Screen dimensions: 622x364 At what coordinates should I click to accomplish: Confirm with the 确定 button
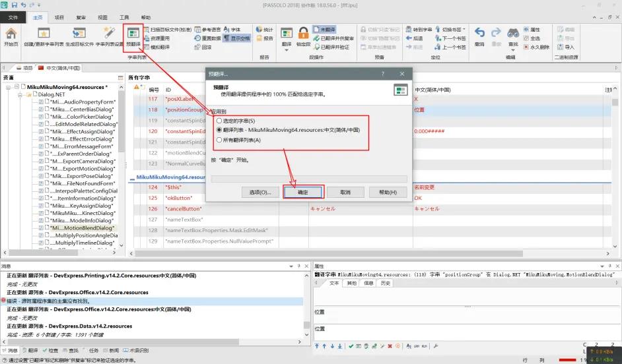click(x=303, y=192)
